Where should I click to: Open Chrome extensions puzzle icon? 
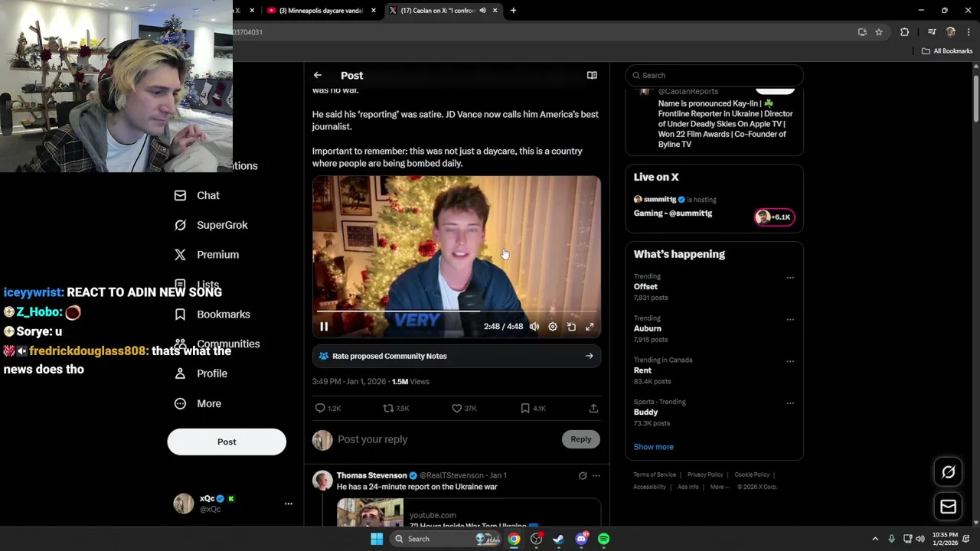905,32
